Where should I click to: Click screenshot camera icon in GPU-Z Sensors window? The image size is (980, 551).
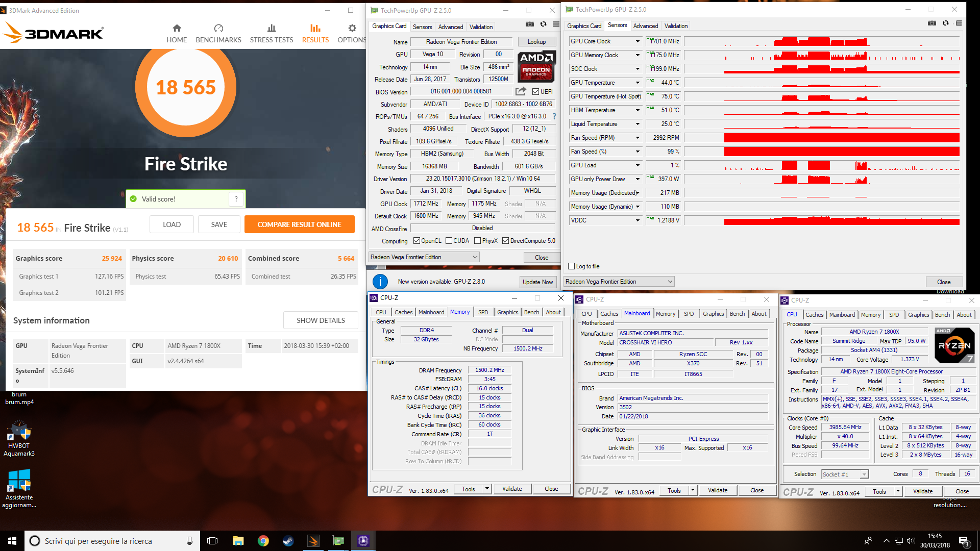point(932,23)
